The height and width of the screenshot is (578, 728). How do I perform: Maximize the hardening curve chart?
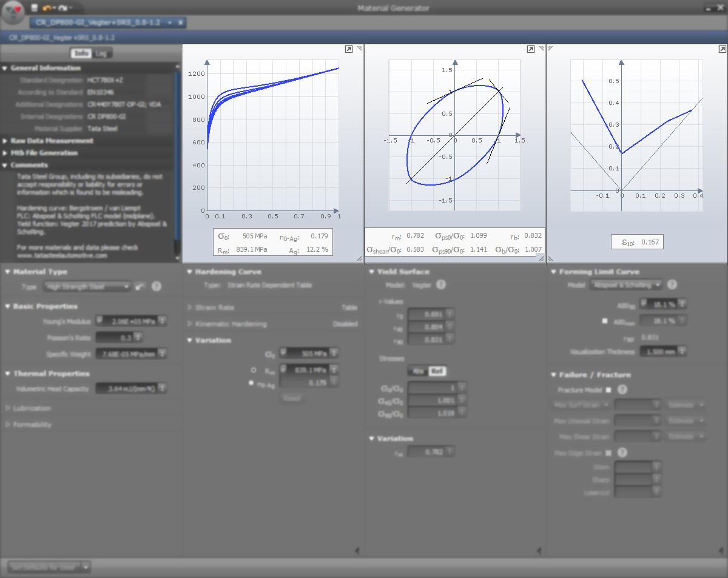349,49
